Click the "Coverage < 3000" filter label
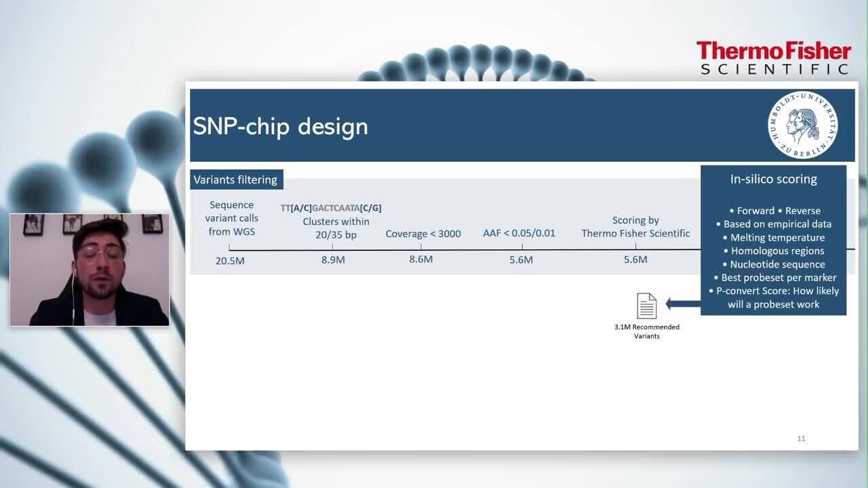This screenshot has width=868, height=488. point(423,234)
